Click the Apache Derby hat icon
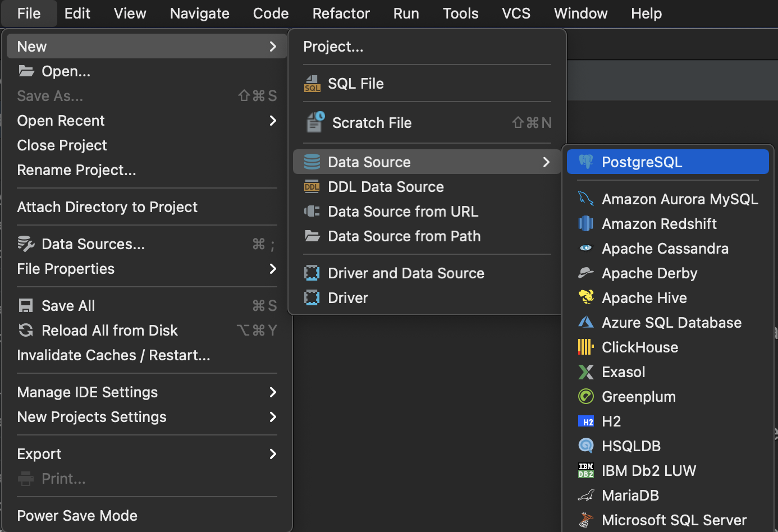The width and height of the screenshot is (778, 532). click(x=585, y=273)
